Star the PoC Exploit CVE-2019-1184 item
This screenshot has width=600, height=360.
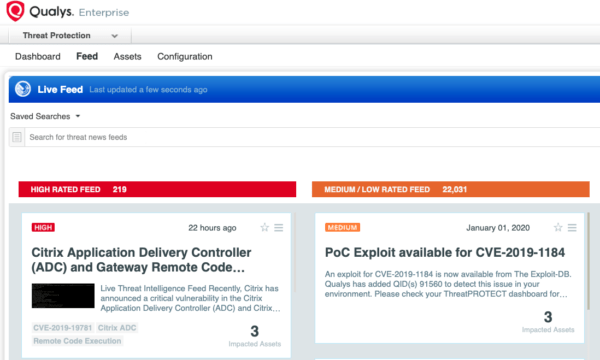point(558,228)
